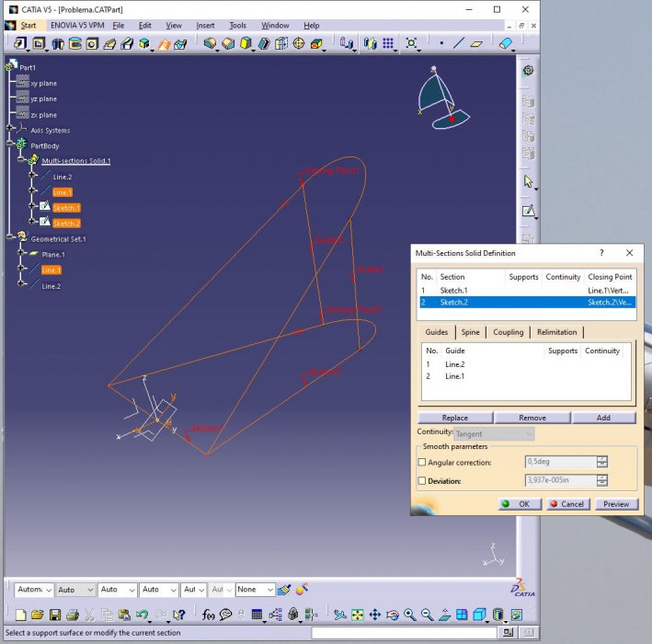Enable the Angular correction checkbox

click(x=422, y=462)
